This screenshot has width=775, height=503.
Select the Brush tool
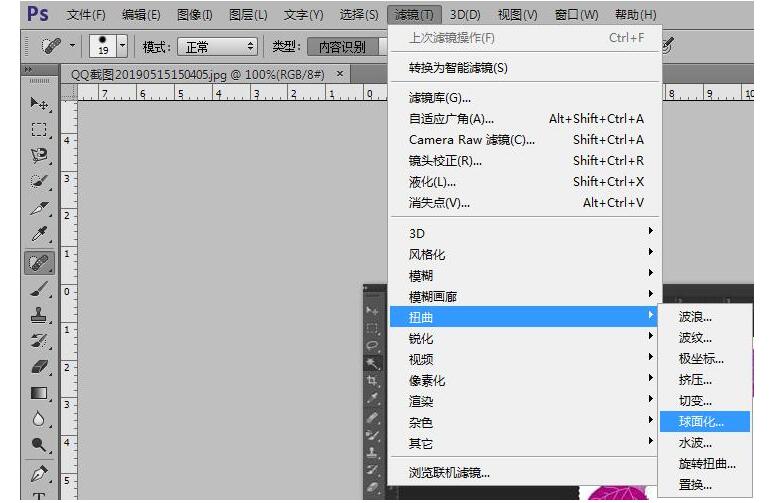39,289
